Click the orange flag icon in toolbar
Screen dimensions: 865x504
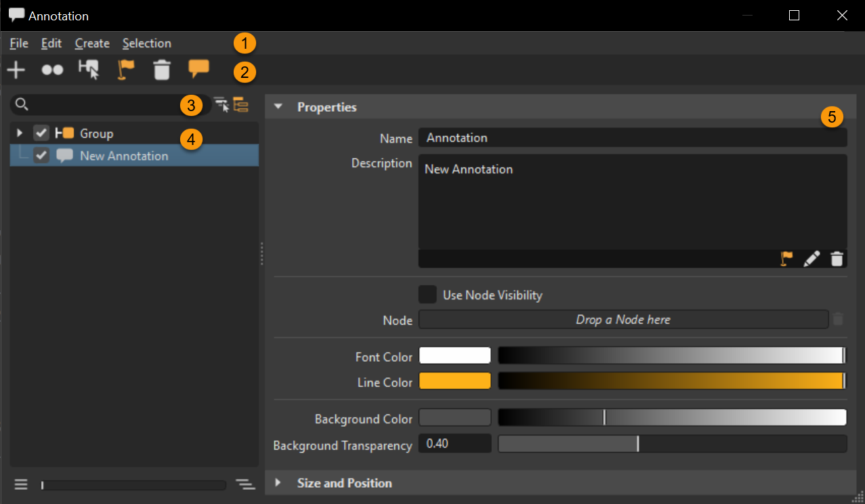pyautogui.click(x=126, y=69)
